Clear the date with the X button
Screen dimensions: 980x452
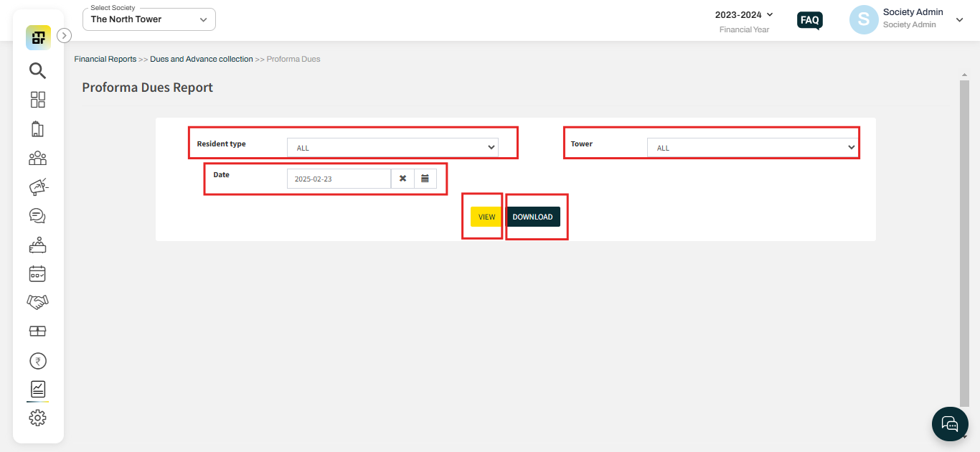click(x=402, y=179)
